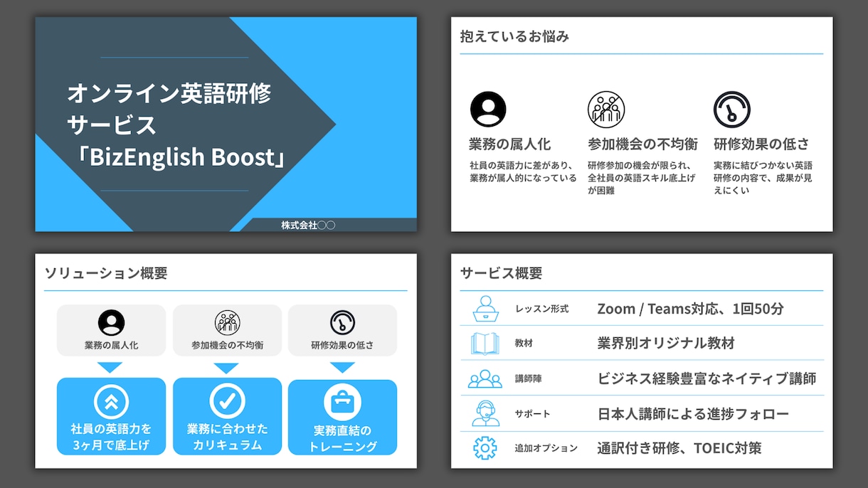
Task: Select the サービス概要 slide title
Action: click(501, 273)
